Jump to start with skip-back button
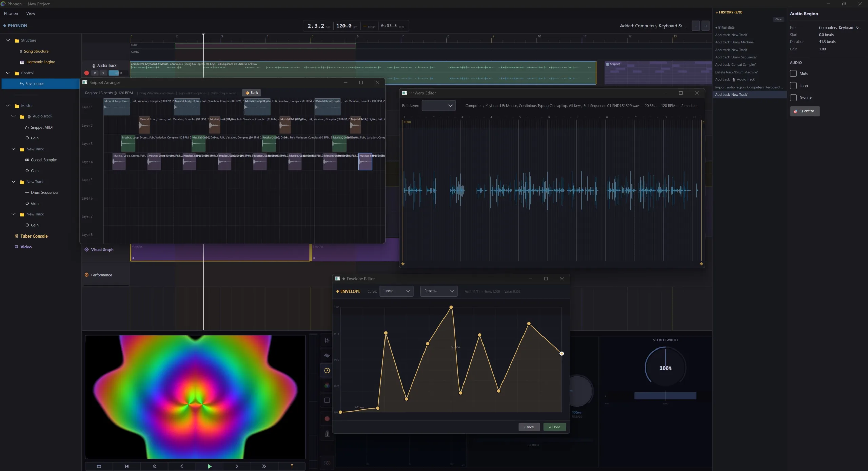Image resolution: width=868 pixels, height=471 pixels. (126, 466)
